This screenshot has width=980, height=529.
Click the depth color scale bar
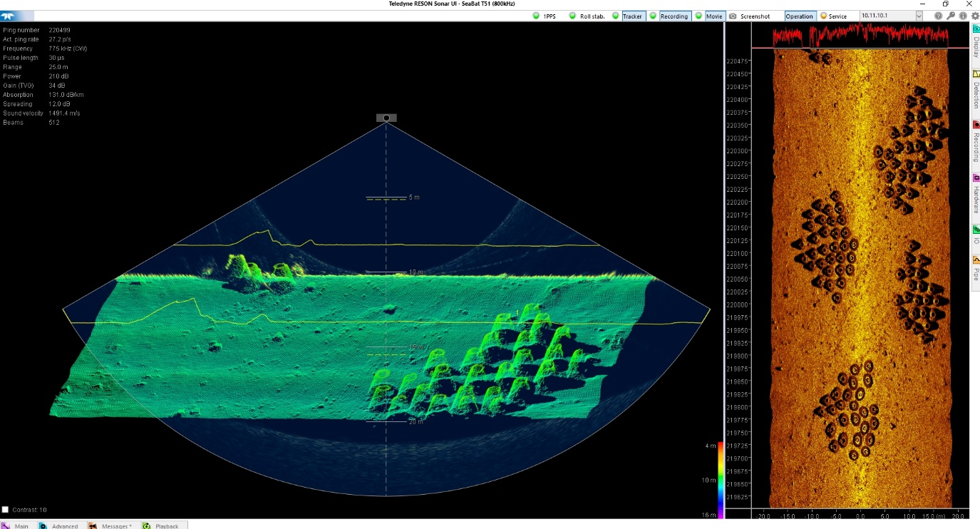tap(721, 479)
